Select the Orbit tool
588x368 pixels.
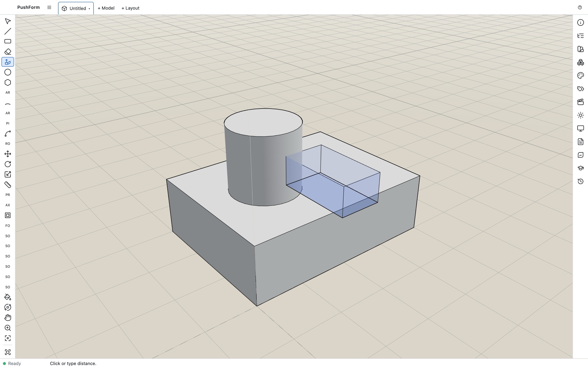8,307
